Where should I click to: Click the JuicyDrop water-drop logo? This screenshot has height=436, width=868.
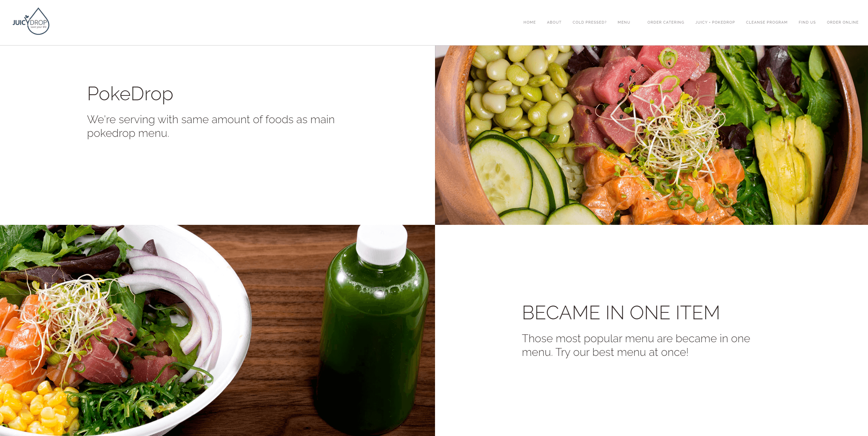[x=31, y=21]
